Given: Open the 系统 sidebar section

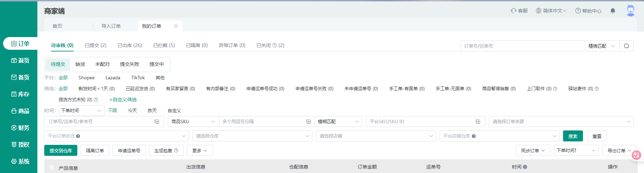Looking at the screenshot, I should coord(20,161).
